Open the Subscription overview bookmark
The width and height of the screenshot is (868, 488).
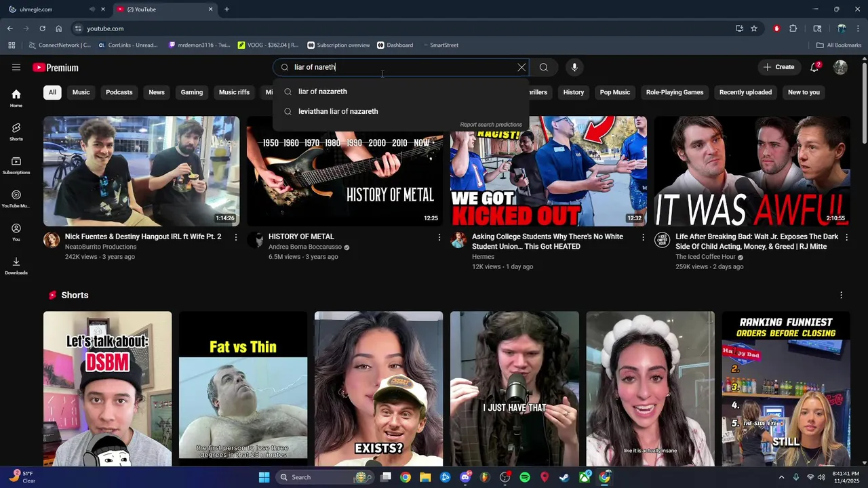(338, 45)
